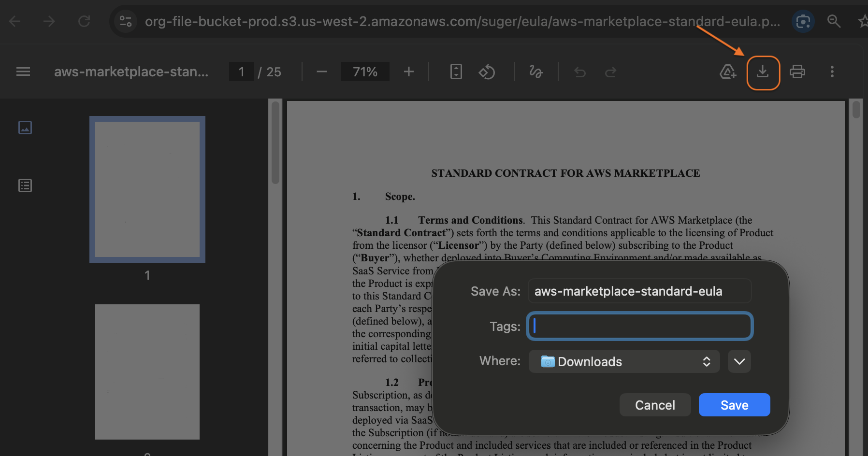The width and height of the screenshot is (868, 456).
Task: Click the browser back arrow
Action: [x=15, y=21]
